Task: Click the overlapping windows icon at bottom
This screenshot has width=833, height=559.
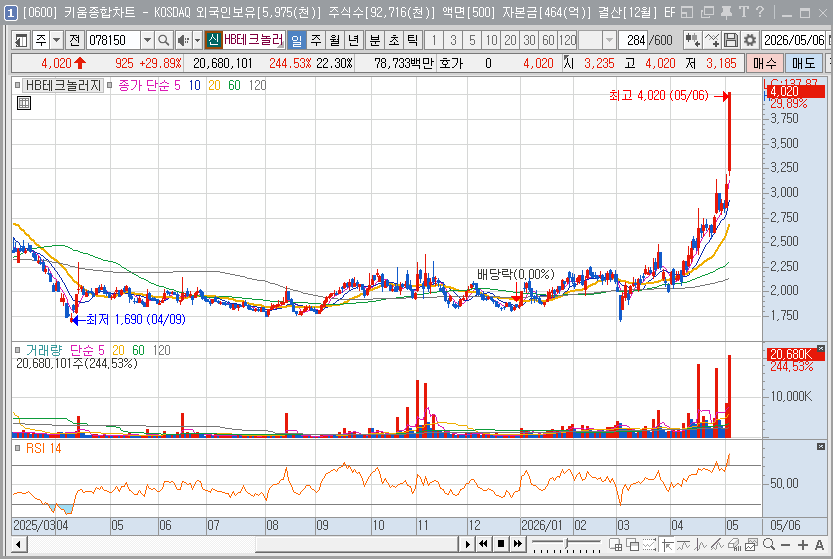Action: tap(632, 544)
